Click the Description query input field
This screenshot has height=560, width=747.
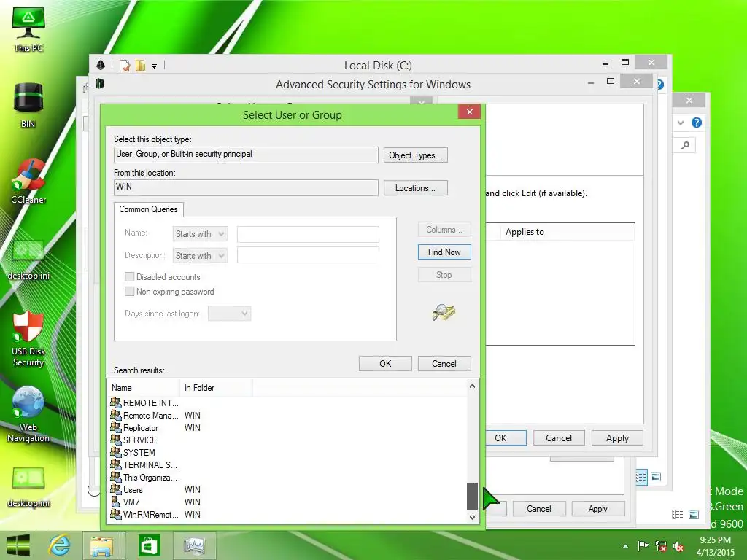point(308,255)
